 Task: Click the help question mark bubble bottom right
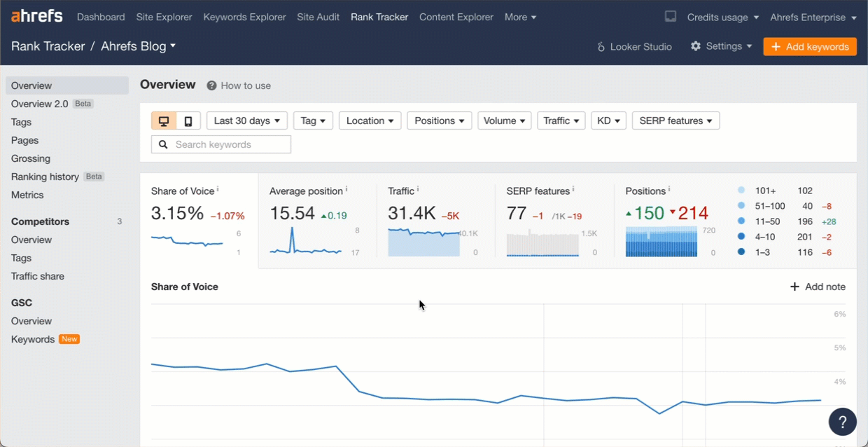coord(842,421)
